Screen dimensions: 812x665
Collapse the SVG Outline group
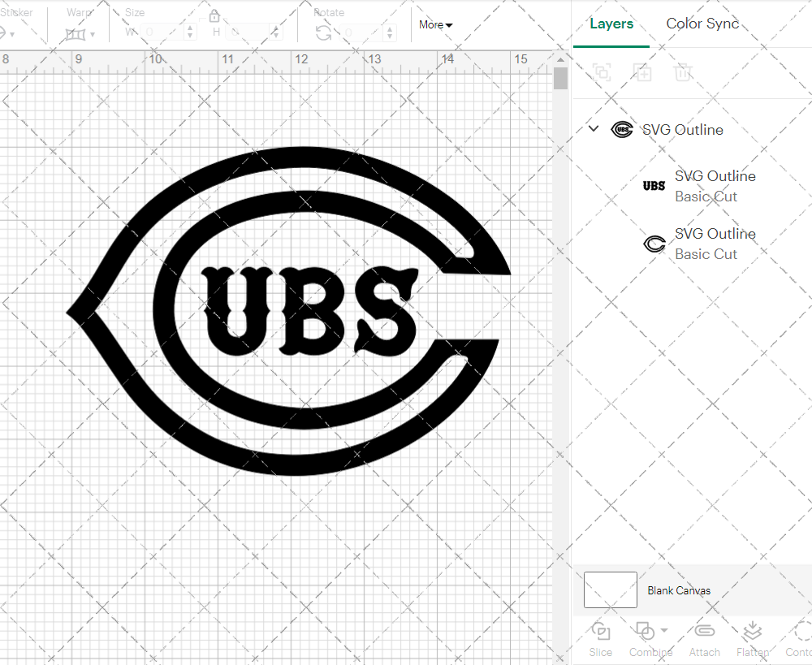(x=594, y=129)
